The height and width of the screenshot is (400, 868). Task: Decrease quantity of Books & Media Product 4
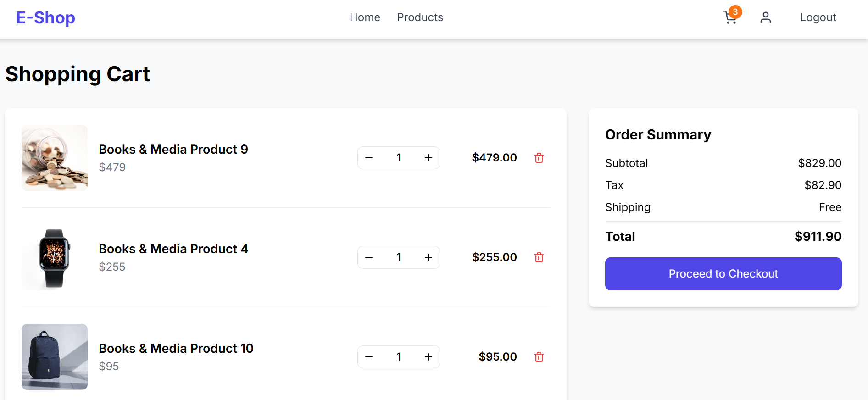369,257
